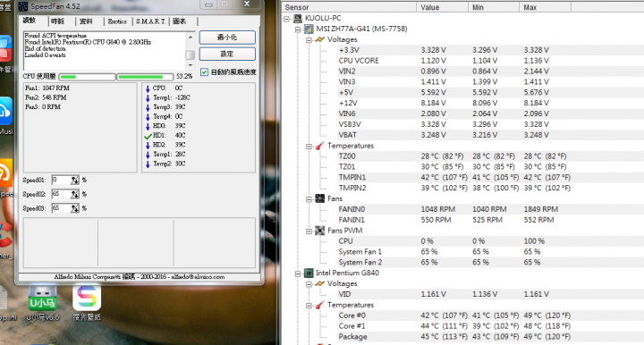Click the Speed02 spin arrows

tap(75, 195)
